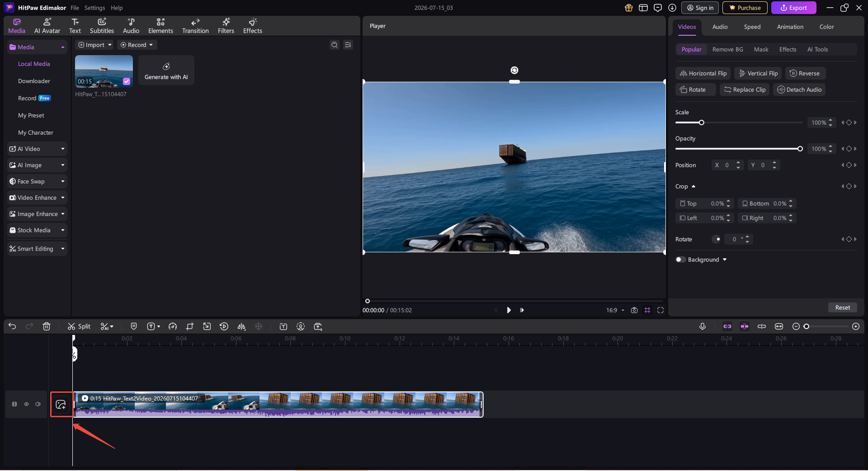Viewport: 868px width, 471px height.
Task: Toggle the pink link clips icon
Action: [727, 326]
